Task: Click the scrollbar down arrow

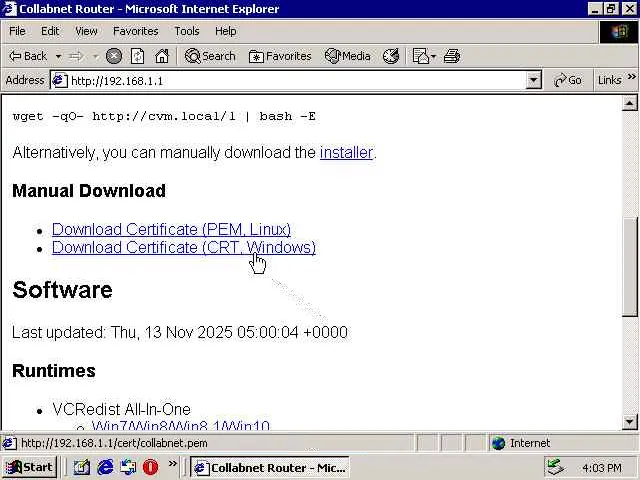Action: 629,421
